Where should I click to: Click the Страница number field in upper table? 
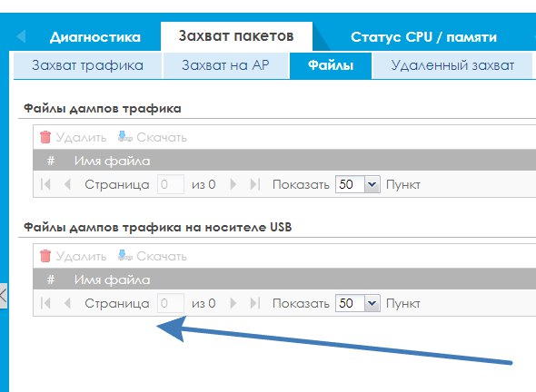click(171, 184)
